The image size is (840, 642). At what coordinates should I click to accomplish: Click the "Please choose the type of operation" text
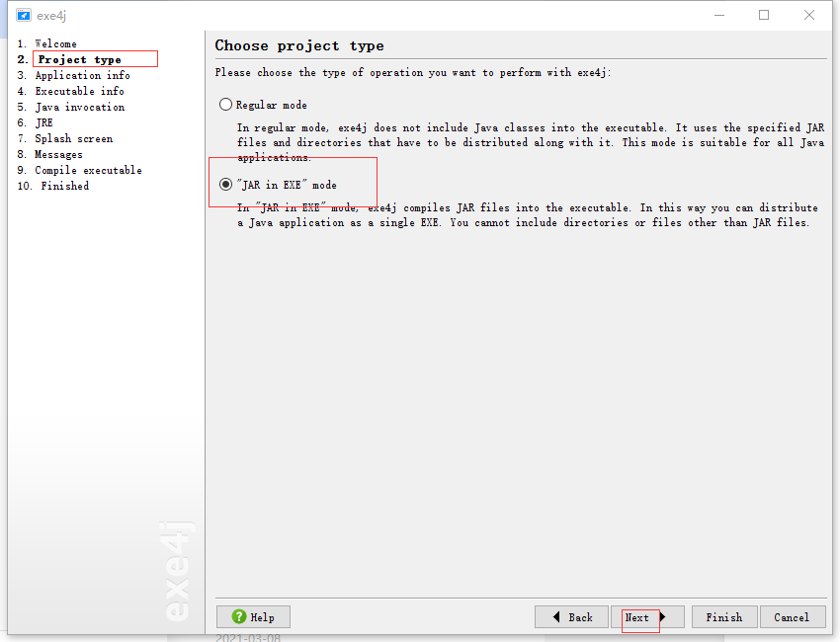[x=413, y=72]
